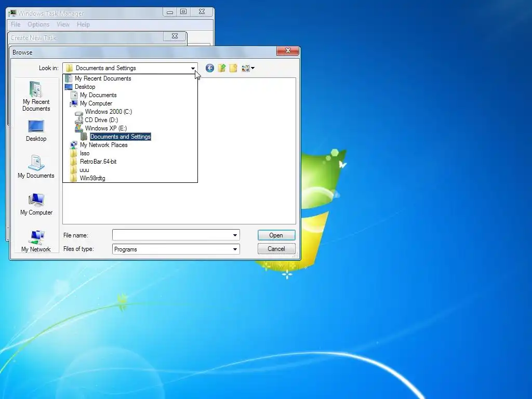Screen dimensions: 532x399
Task: Open the View menu icon in toolbar
Action: (248, 68)
